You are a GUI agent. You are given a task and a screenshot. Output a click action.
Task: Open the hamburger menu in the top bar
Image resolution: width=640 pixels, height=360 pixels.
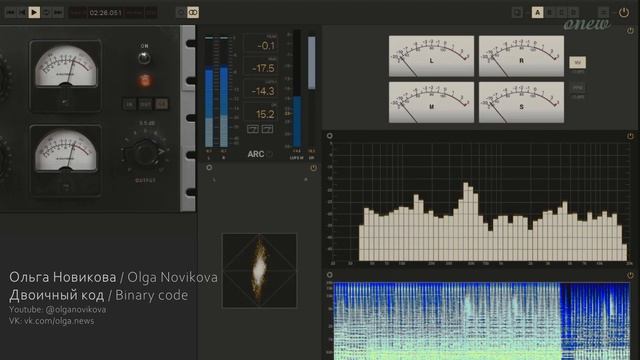coord(603,13)
